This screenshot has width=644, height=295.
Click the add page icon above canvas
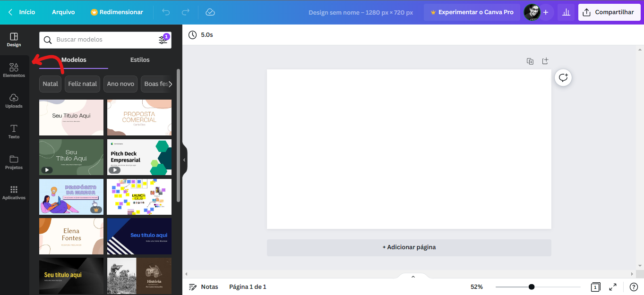click(545, 61)
